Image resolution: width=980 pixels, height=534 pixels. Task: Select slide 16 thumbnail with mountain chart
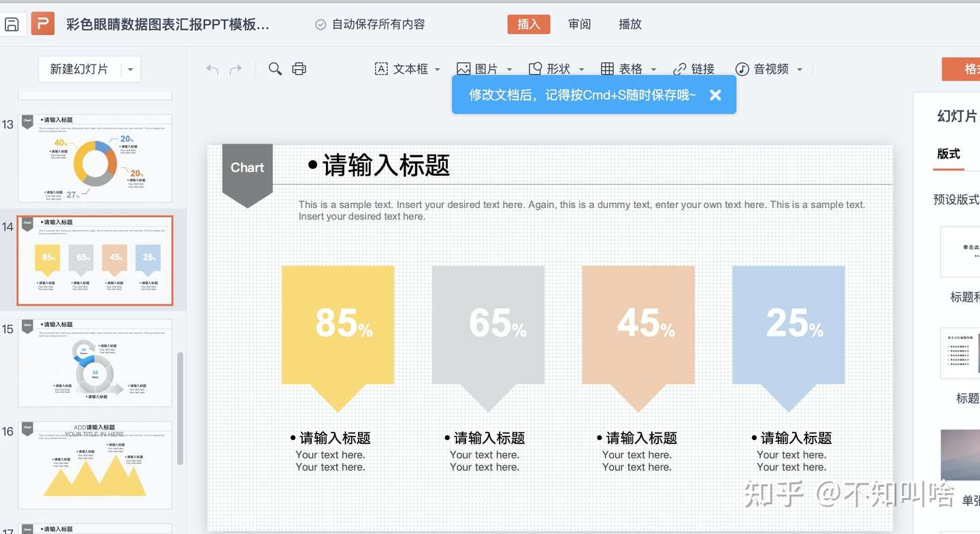click(x=95, y=465)
